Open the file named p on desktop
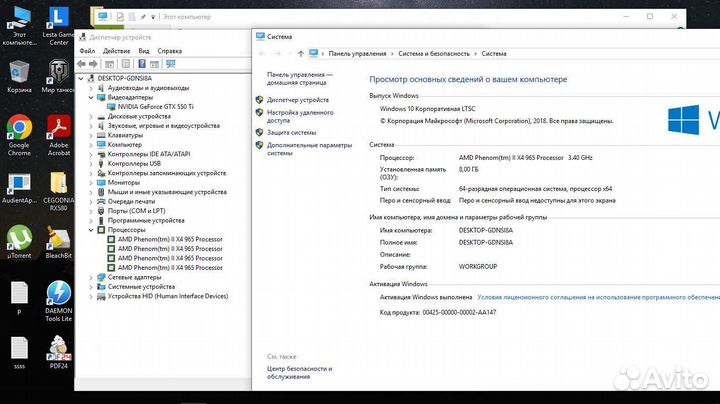 coord(19,298)
